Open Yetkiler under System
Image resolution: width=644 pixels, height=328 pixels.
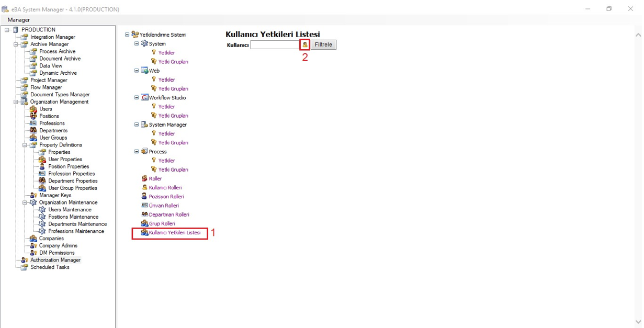pyautogui.click(x=167, y=53)
